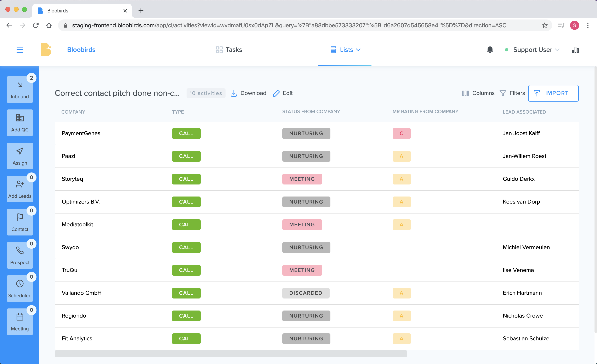Reload the page

[x=36, y=25]
